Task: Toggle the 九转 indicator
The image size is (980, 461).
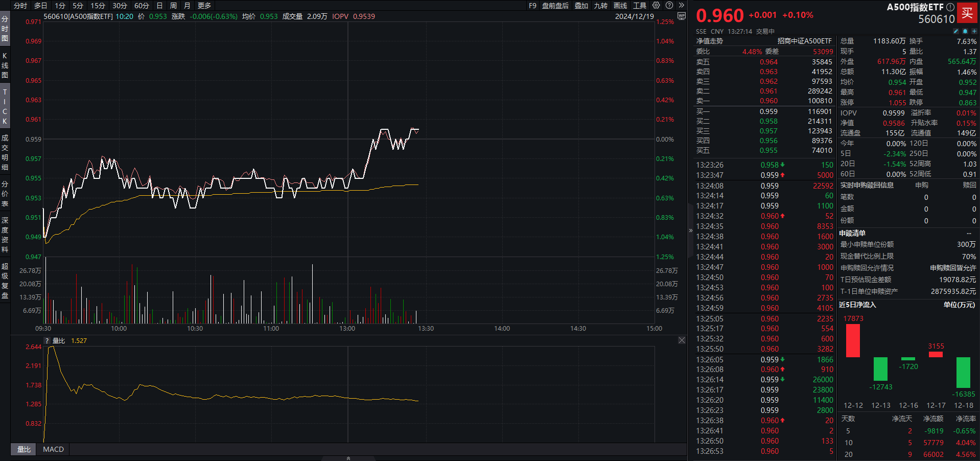Action: pyautogui.click(x=600, y=6)
